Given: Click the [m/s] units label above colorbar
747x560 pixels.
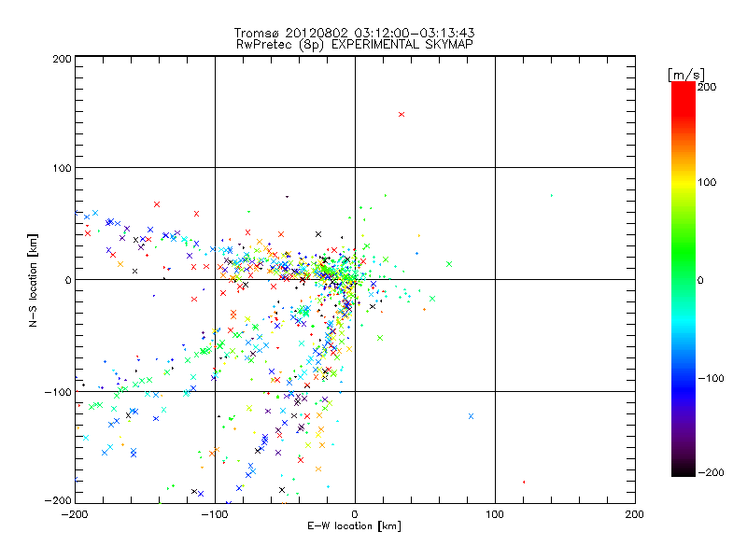Looking at the screenshot, I should pyautogui.click(x=685, y=74).
